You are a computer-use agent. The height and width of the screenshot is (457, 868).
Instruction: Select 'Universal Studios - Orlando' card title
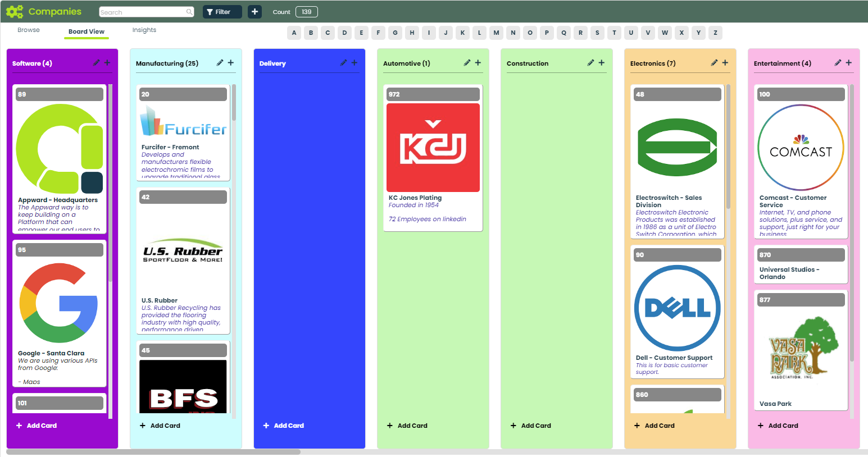pos(789,273)
